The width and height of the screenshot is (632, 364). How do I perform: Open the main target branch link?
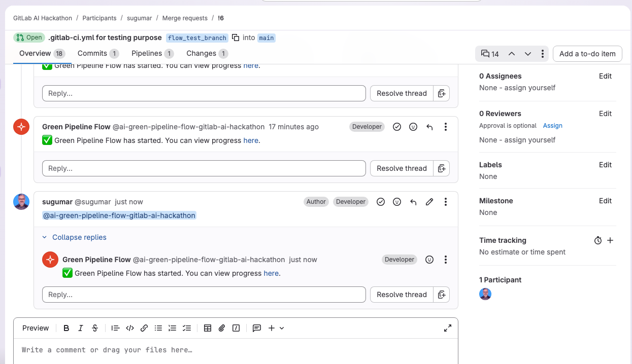pyautogui.click(x=267, y=38)
